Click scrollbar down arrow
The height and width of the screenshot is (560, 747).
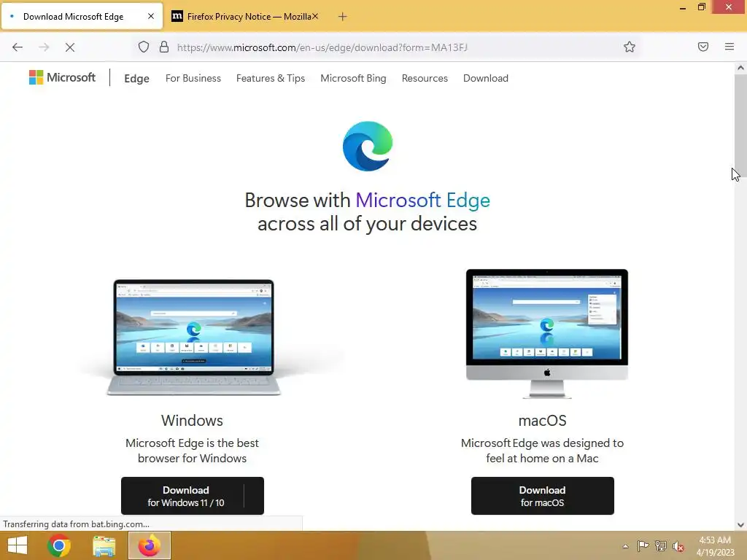point(740,525)
